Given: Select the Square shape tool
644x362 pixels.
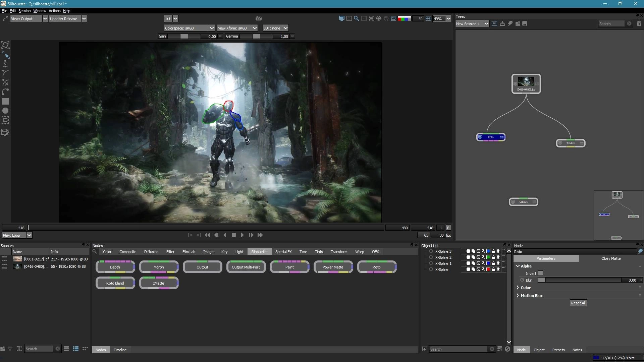Looking at the screenshot, I should coord(5,101).
